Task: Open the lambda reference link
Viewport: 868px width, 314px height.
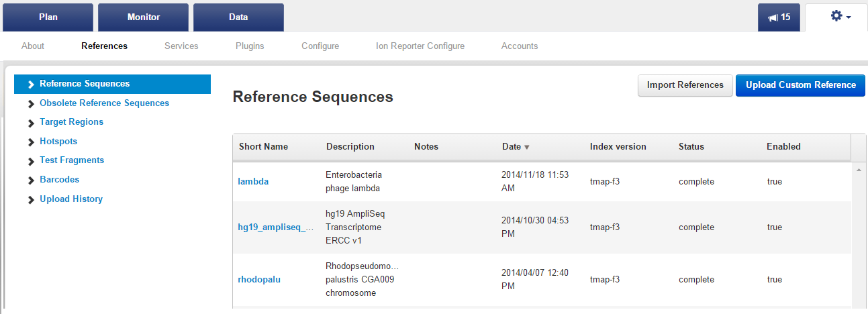Action: pos(253,182)
